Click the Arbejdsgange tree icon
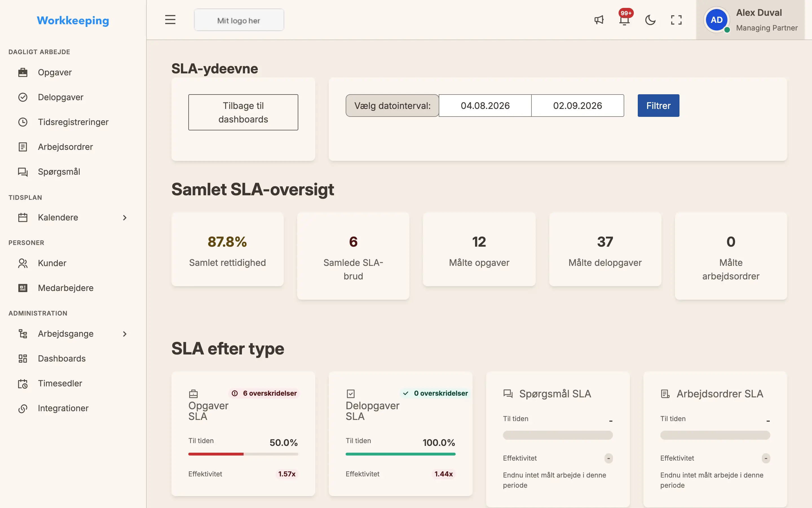This screenshot has width=812, height=508. [23, 334]
